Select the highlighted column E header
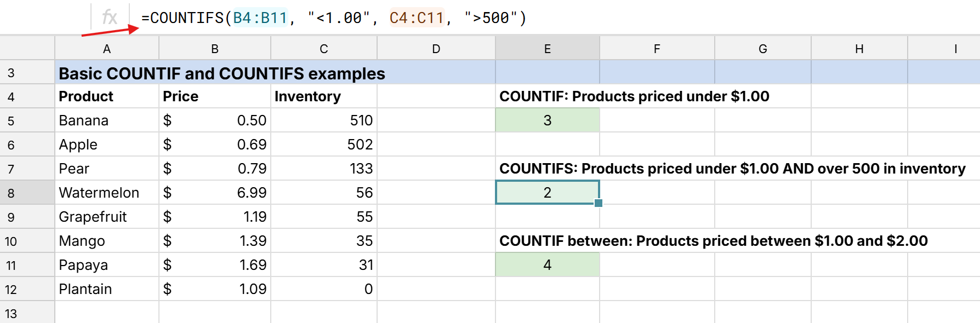 (x=547, y=49)
